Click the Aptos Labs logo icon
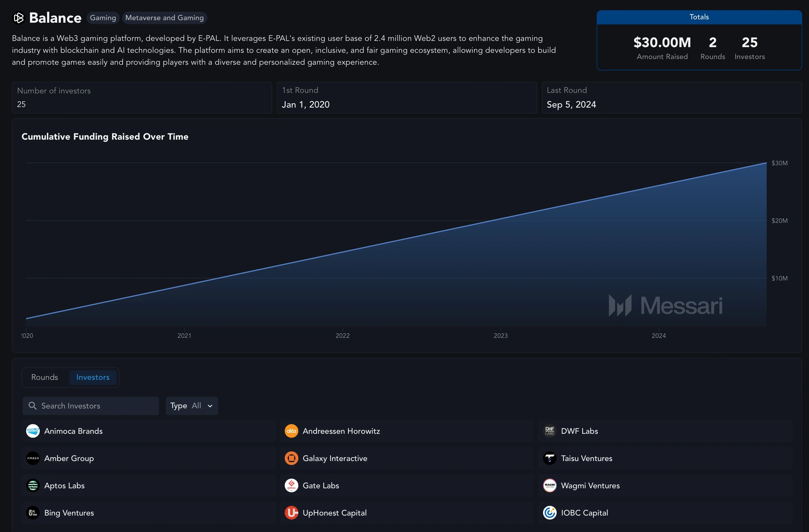Screen dimensions: 809x532 (x=33, y=485)
